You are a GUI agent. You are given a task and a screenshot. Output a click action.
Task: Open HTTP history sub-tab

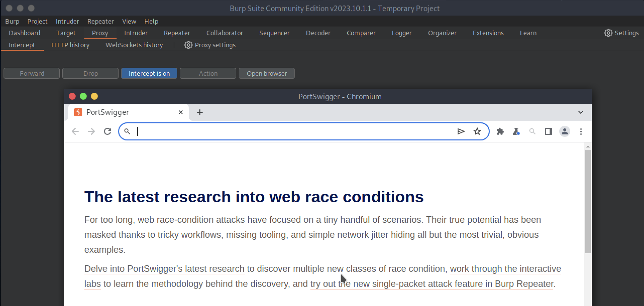tap(70, 45)
